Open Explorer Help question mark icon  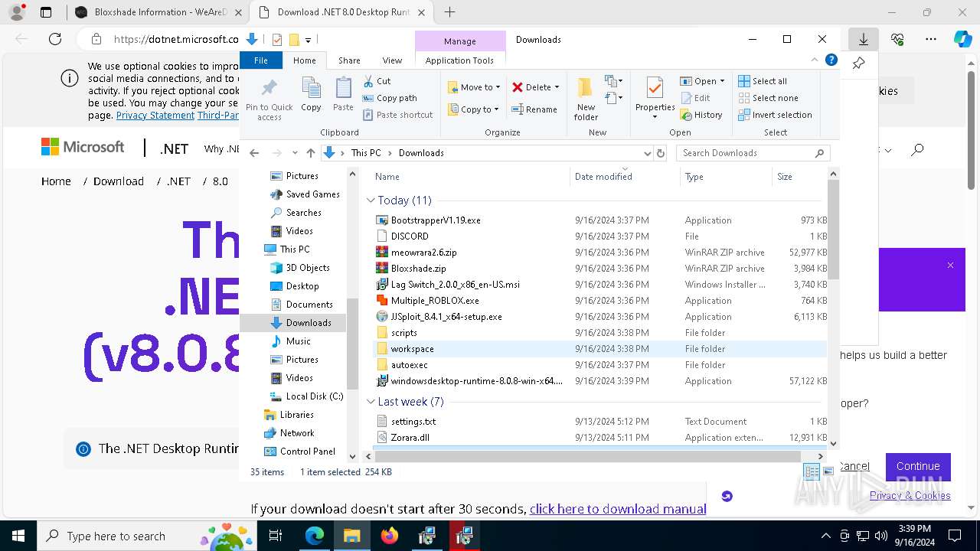[831, 60]
